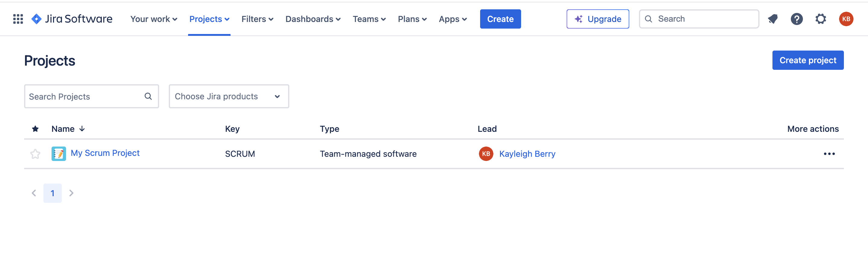
Task: Open More actions for My Scrum Project
Action: click(829, 154)
